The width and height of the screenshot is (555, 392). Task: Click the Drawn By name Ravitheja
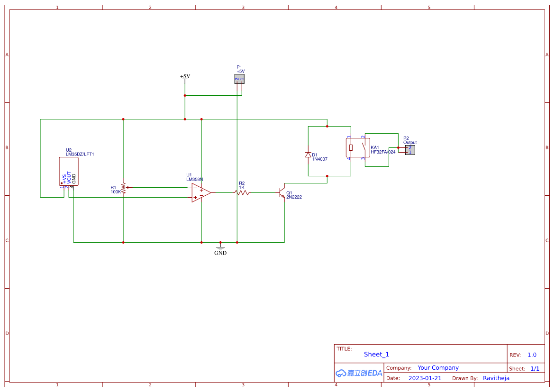coord(496,378)
